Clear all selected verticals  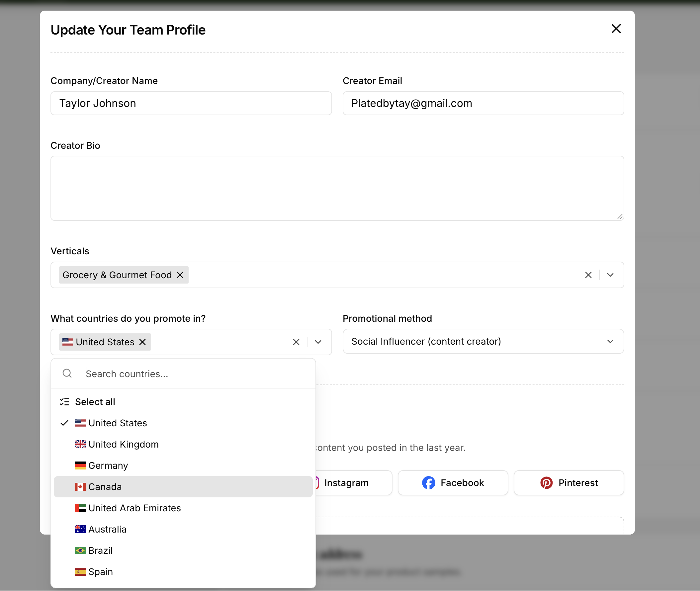point(588,275)
